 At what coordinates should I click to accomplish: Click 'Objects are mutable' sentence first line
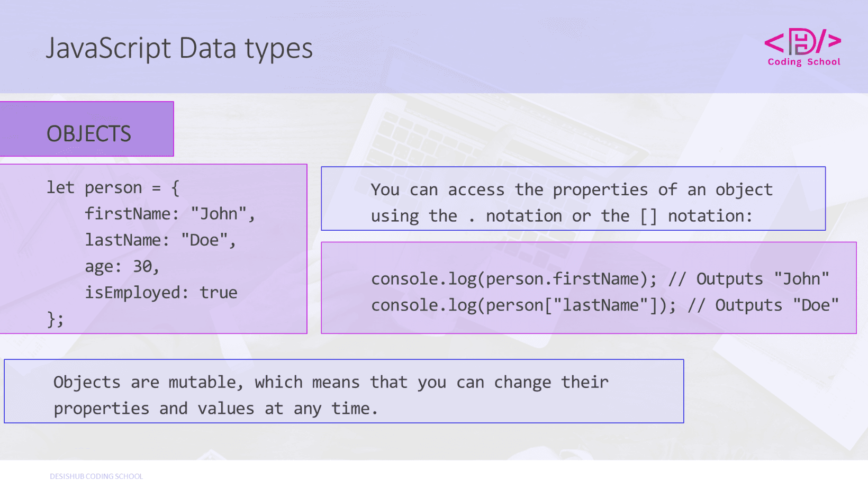331,382
